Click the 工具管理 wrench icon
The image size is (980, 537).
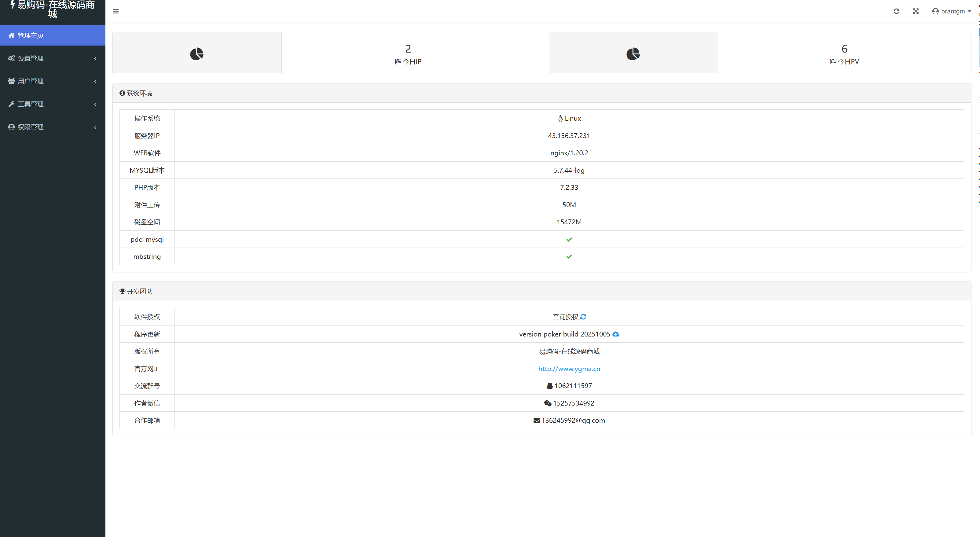pyautogui.click(x=11, y=104)
